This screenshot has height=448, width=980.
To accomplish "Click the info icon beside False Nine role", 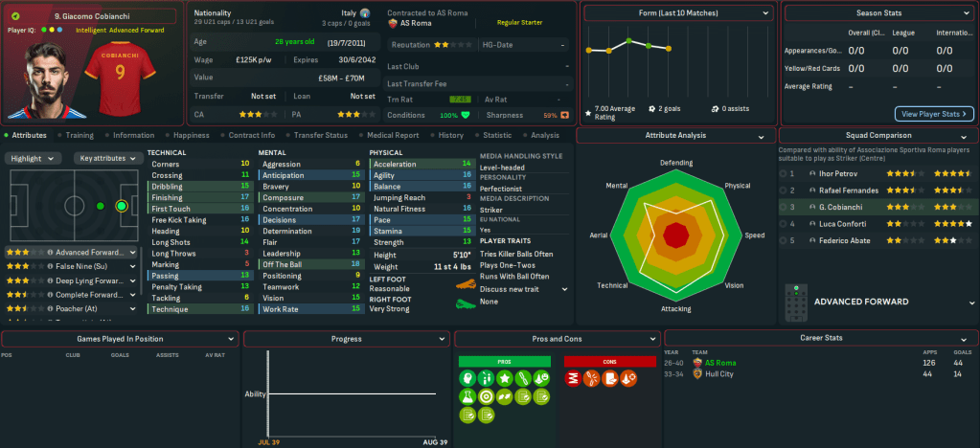I will (x=49, y=267).
